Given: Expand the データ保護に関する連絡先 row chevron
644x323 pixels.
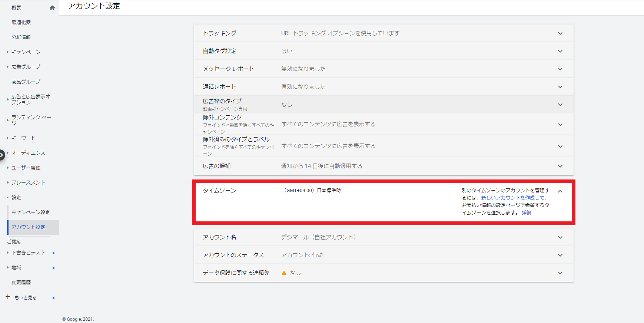Looking at the screenshot, I should pyautogui.click(x=560, y=273).
